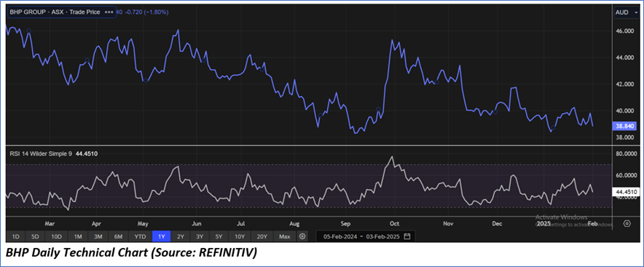Click the Oct label on time axis
The height and width of the screenshot is (267, 644).
(395, 224)
